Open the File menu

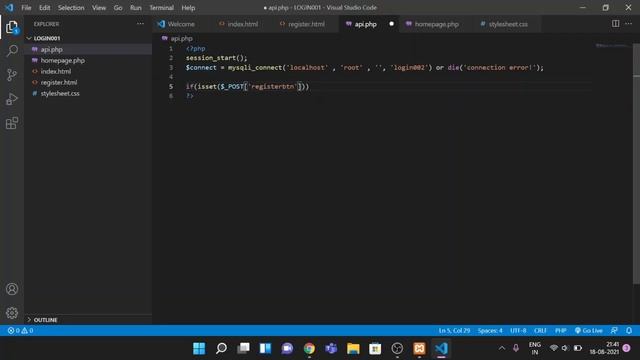[x=26, y=7]
